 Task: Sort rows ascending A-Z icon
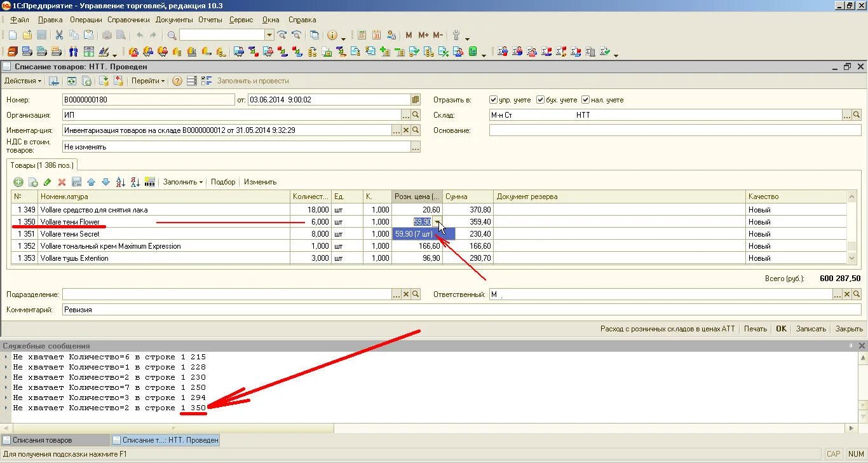(x=121, y=182)
